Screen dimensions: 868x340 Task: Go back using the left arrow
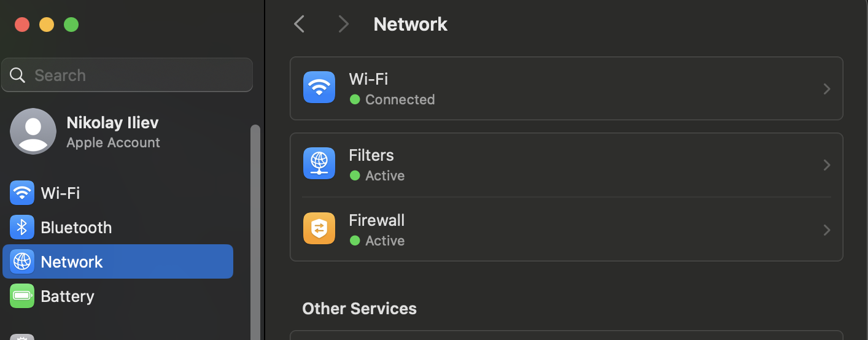pyautogui.click(x=300, y=25)
